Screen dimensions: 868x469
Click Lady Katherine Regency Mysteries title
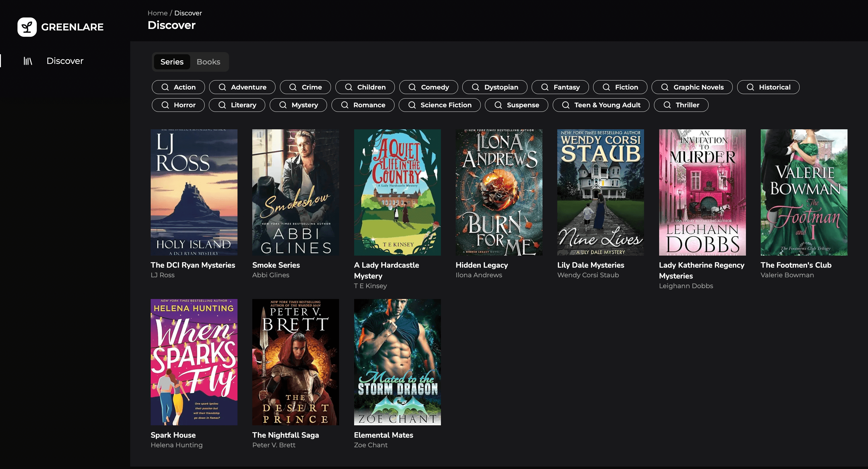(702, 271)
